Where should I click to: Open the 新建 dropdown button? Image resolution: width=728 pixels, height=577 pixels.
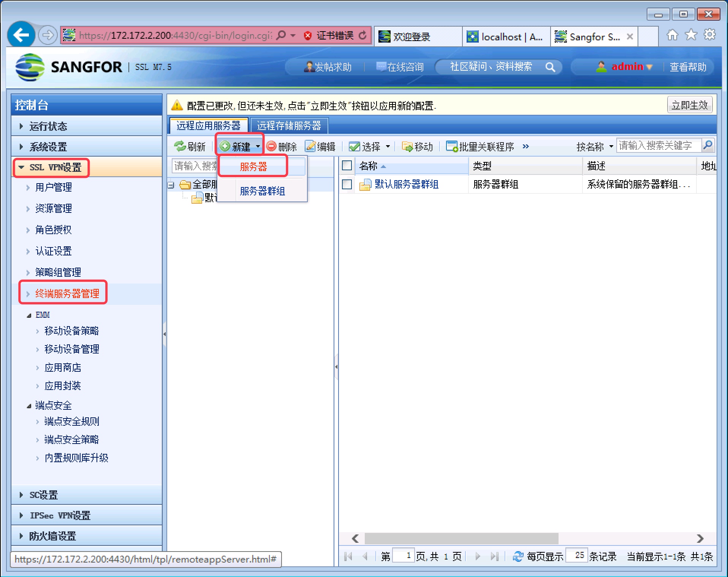point(240,146)
